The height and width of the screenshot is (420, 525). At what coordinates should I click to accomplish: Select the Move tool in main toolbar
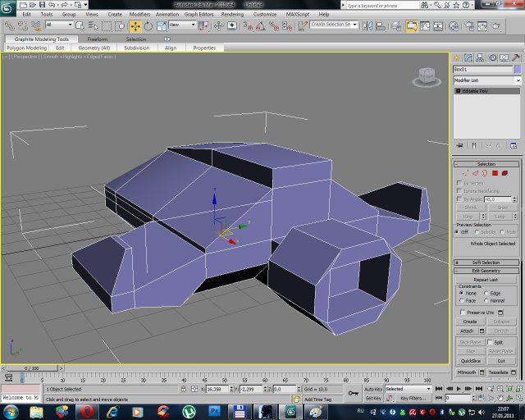coord(135,25)
